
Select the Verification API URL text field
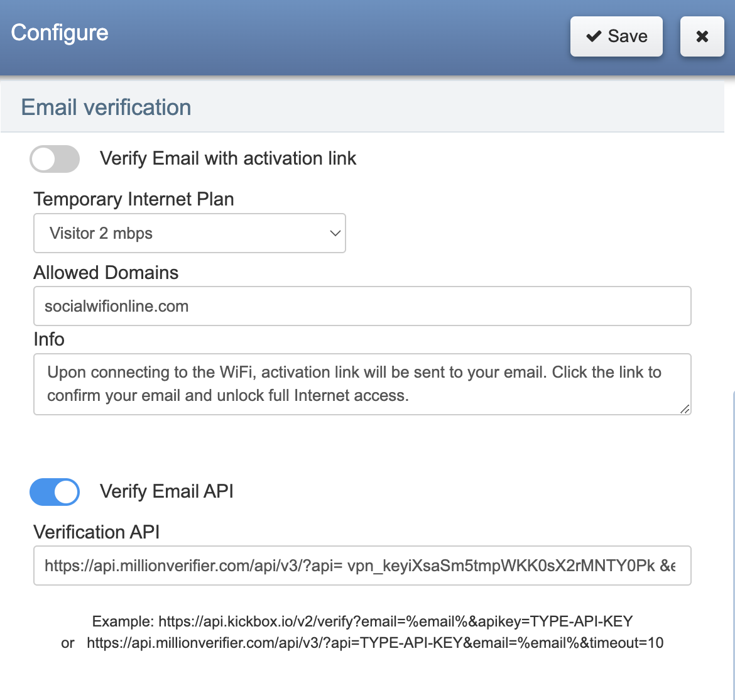[362, 566]
